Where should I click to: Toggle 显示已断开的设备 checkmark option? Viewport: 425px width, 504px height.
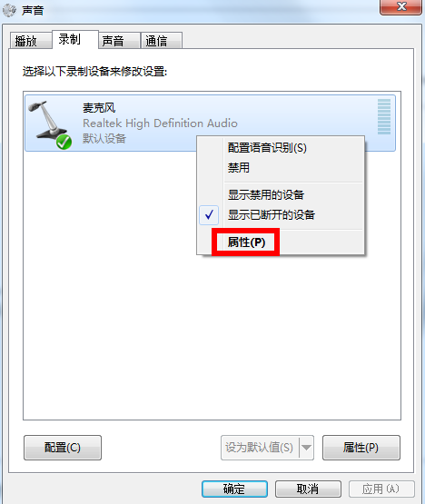click(281, 215)
